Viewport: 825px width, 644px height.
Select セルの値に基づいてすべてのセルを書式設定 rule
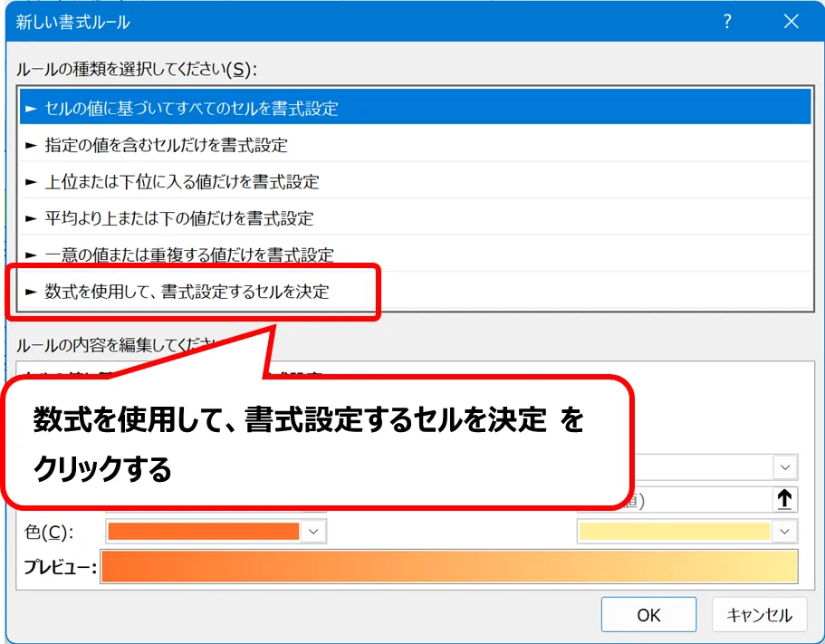point(191,109)
